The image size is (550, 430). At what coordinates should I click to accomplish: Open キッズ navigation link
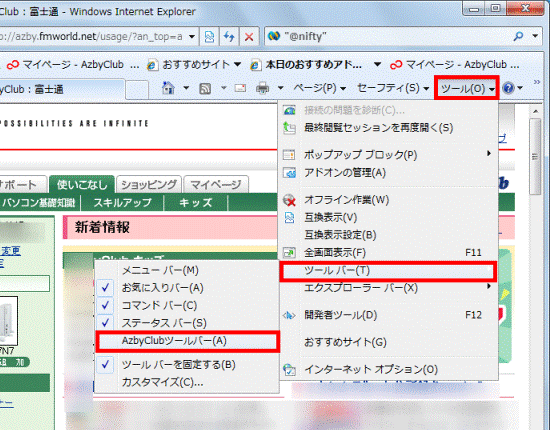(x=195, y=203)
